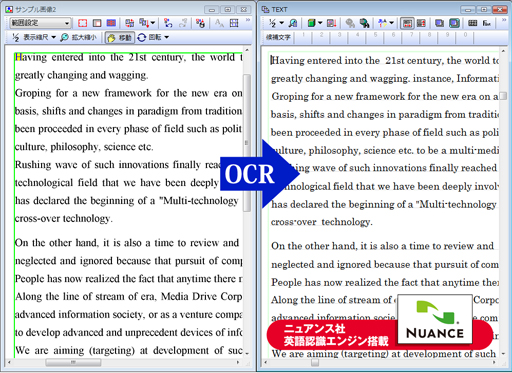
Task: Click the 拡大縮小 magnifier button
Action: point(79,37)
